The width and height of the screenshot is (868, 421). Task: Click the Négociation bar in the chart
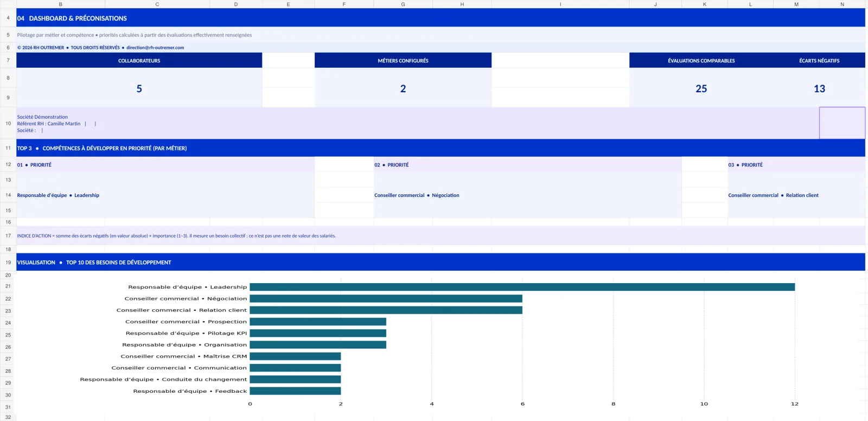(386, 298)
